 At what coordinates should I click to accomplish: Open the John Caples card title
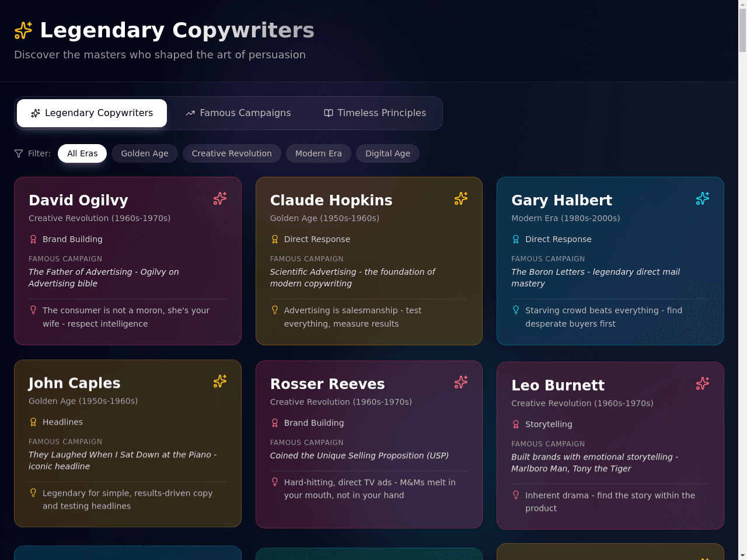pyautogui.click(x=74, y=383)
